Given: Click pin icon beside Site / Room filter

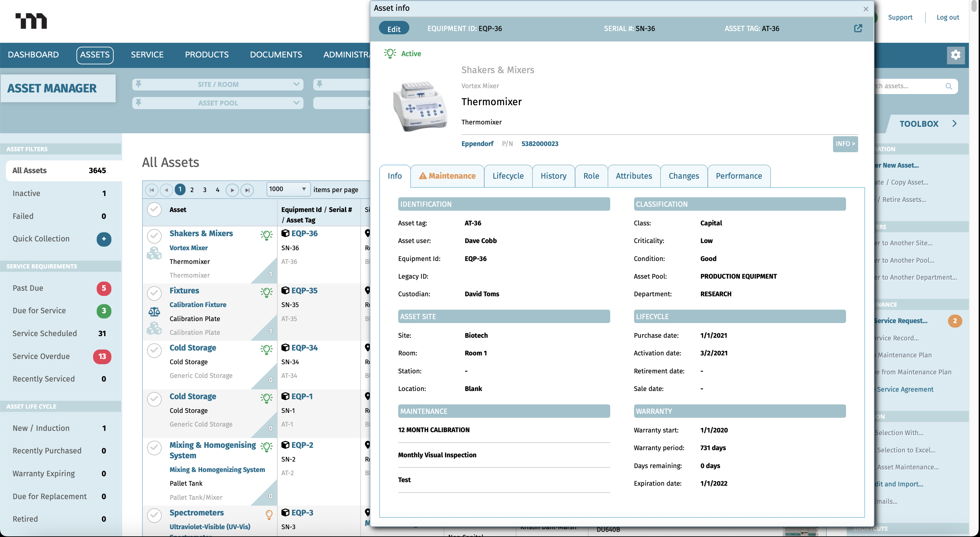Looking at the screenshot, I should click(139, 84).
